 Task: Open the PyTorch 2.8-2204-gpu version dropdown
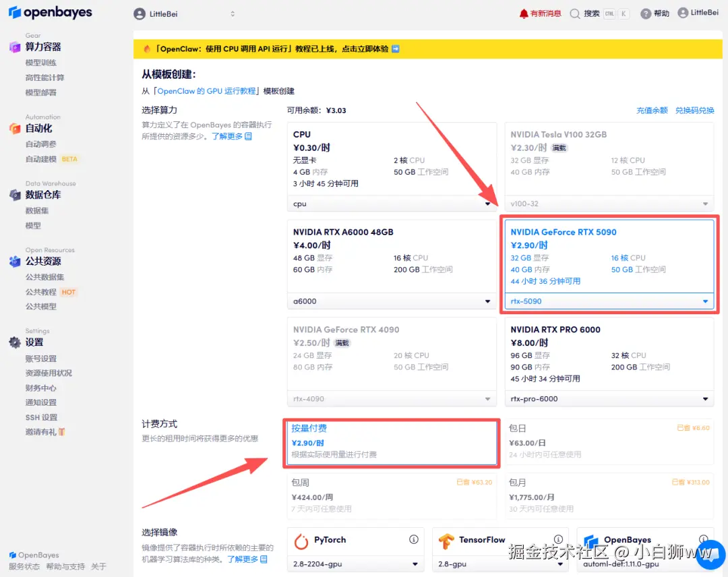[356, 564]
